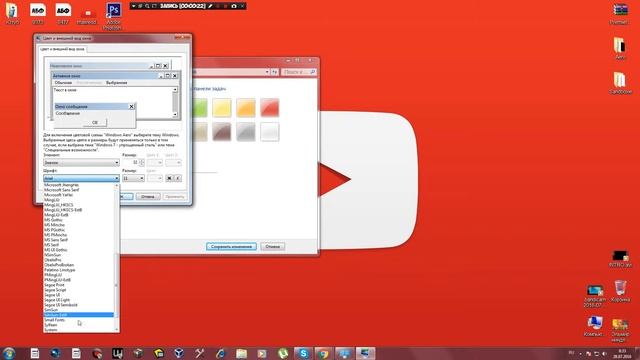Click the font list scrollbar down arrow
The width and height of the screenshot is (640, 360).
(117, 329)
